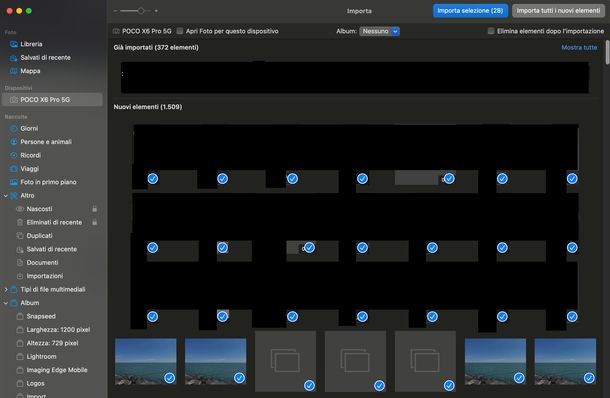
Task: Select the POCO X6 Pro 5G device icon in sidebar
Action: [x=14, y=100]
